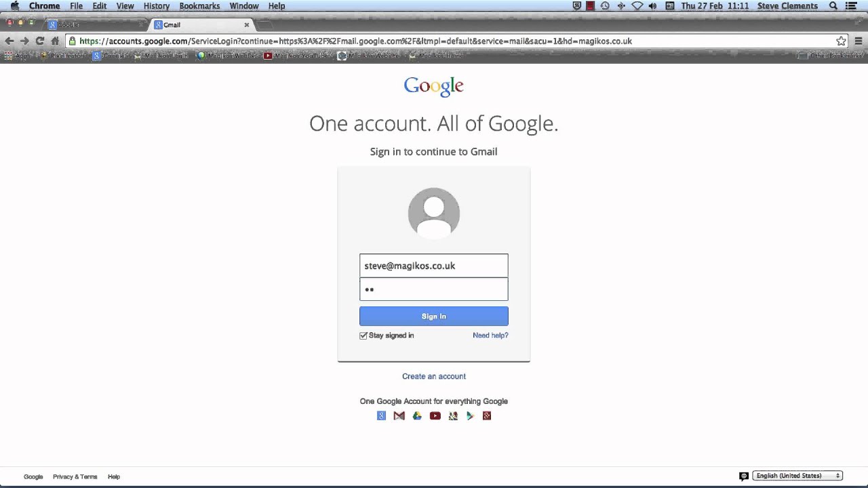Switch to the first Google tab

[x=95, y=25]
